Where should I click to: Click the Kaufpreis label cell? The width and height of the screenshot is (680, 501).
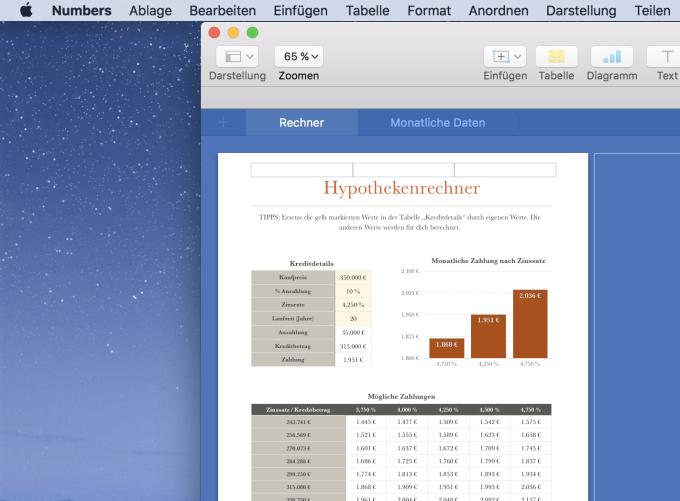click(x=293, y=277)
